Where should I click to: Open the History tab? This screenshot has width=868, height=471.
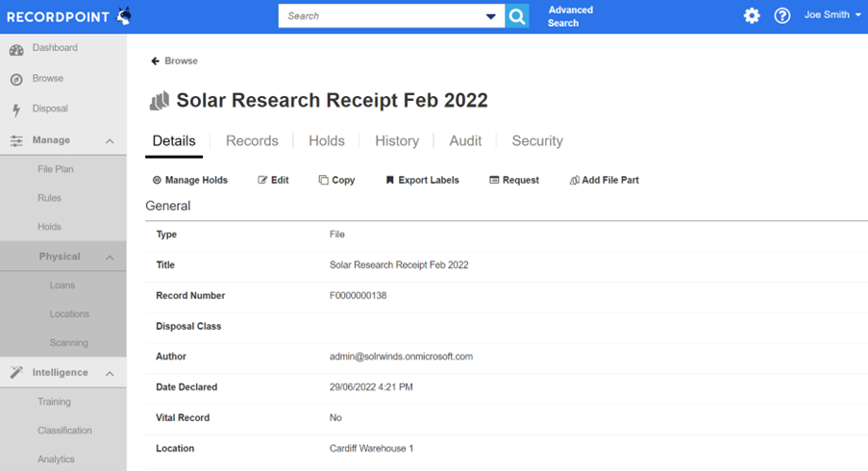point(397,141)
